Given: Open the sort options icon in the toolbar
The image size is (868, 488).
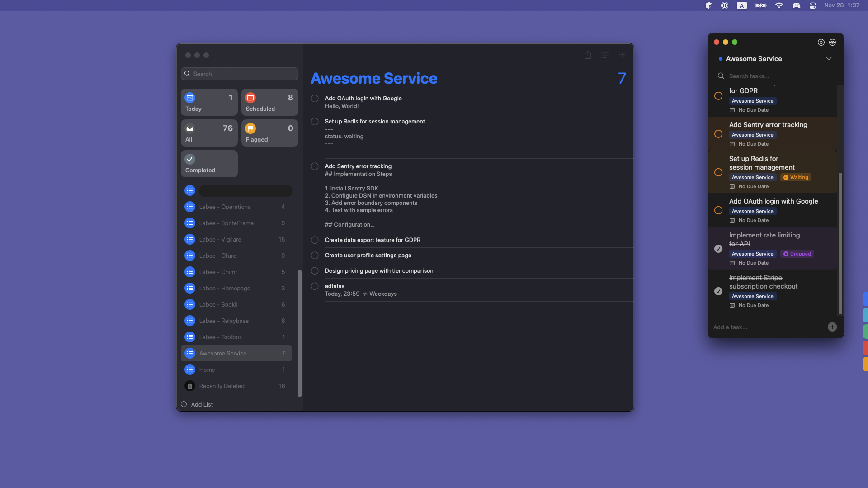Looking at the screenshot, I should point(605,55).
